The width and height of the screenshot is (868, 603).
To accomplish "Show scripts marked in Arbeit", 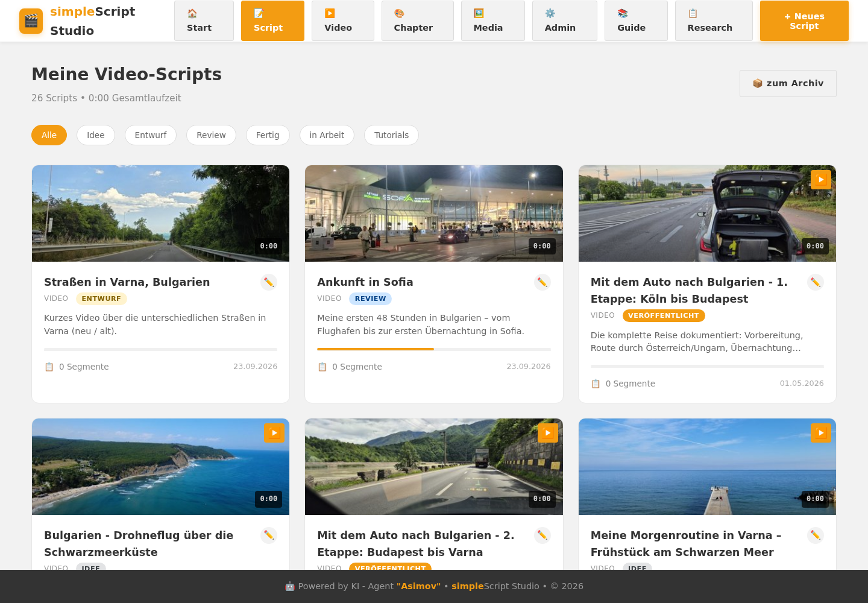I will pyautogui.click(x=327, y=135).
